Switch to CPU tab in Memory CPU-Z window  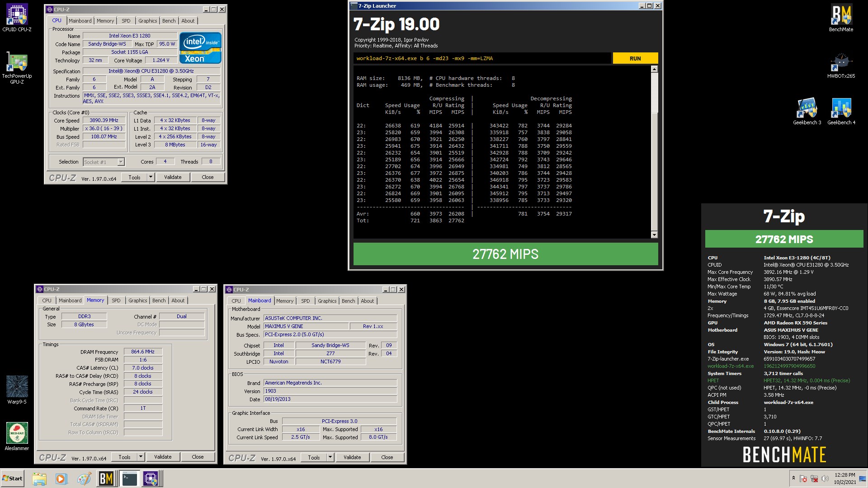coord(47,300)
